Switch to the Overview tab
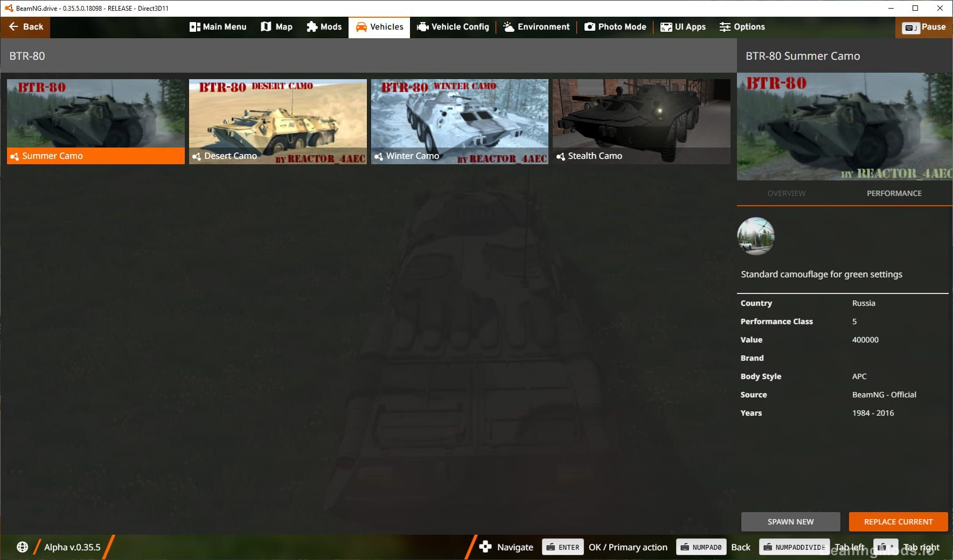Image resolution: width=953 pixels, height=560 pixels. [787, 193]
